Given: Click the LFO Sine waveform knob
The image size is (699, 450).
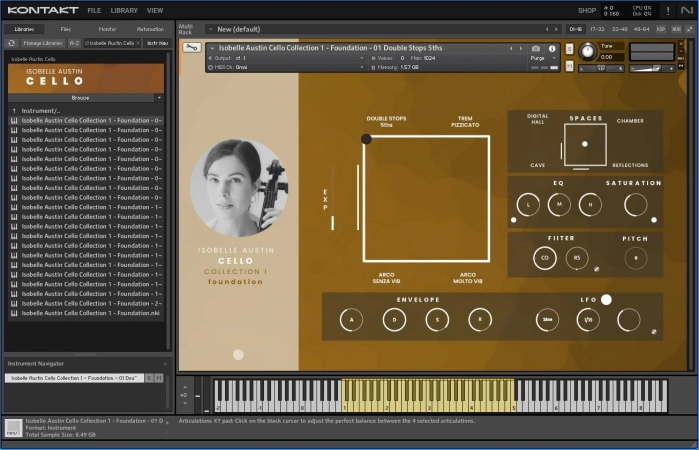Looking at the screenshot, I should click(x=546, y=320).
